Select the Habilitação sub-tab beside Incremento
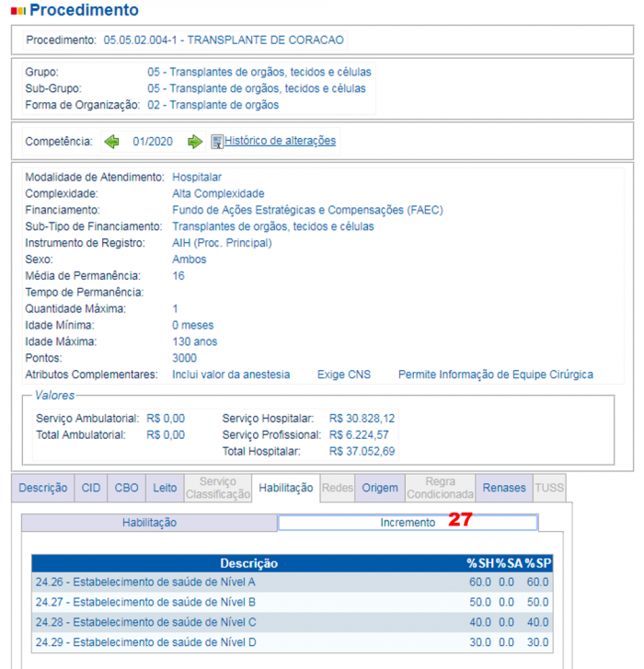 149,523
